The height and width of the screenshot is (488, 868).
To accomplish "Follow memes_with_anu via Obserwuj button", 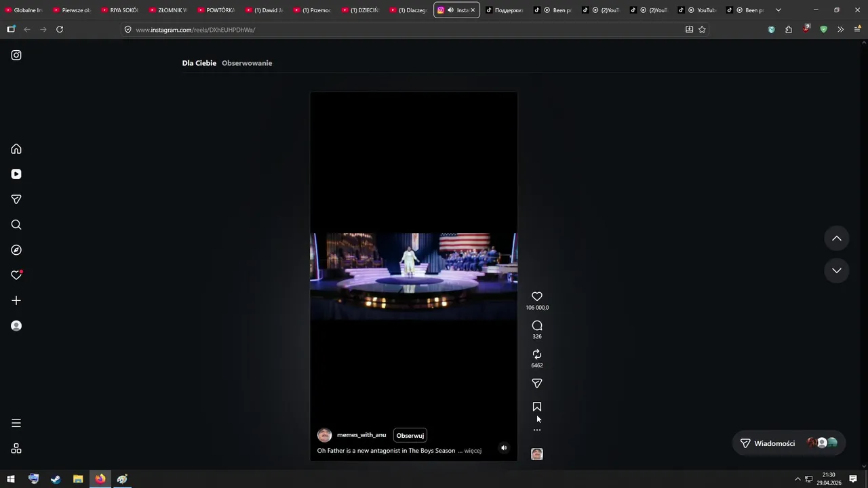I will click(410, 435).
